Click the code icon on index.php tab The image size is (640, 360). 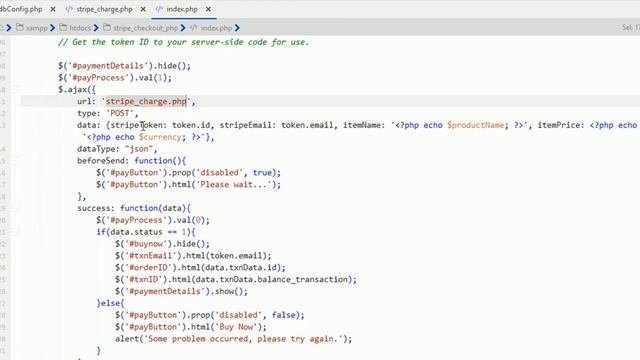point(159,9)
